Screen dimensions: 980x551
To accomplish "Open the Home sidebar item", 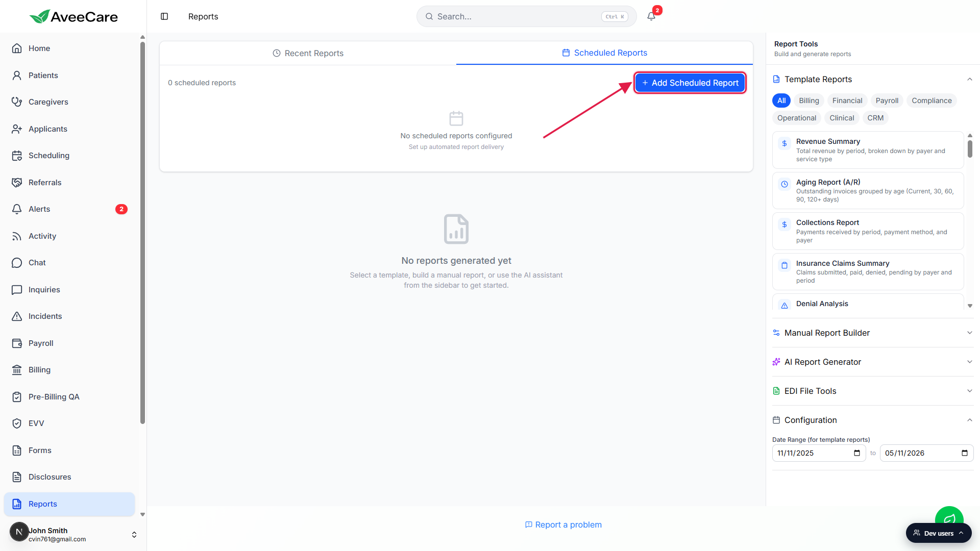I will coord(69,48).
